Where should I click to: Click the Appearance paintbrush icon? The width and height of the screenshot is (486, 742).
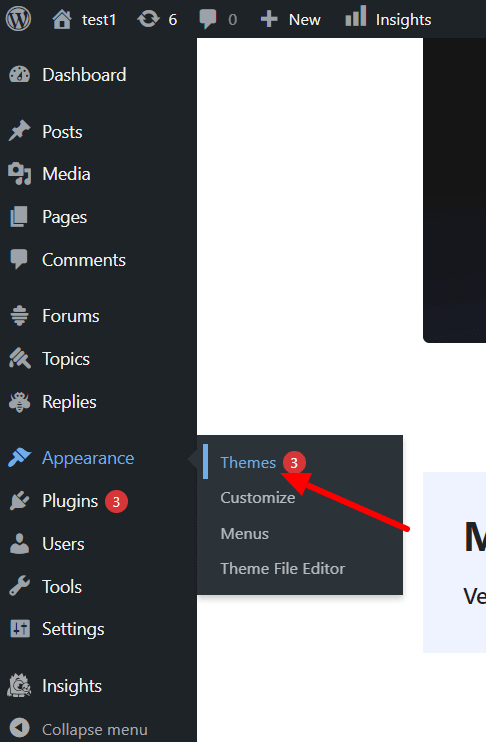pyautogui.click(x=19, y=458)
